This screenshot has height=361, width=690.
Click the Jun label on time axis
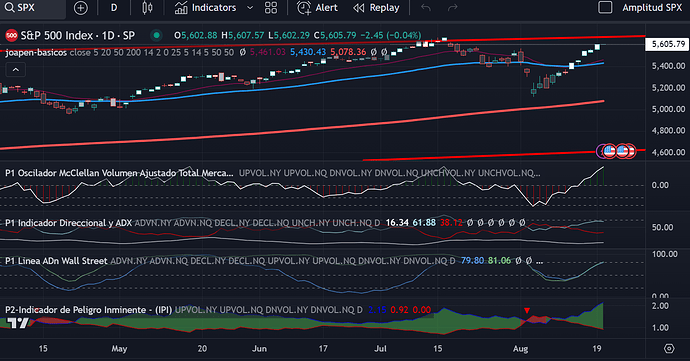(x=260, y=349)
